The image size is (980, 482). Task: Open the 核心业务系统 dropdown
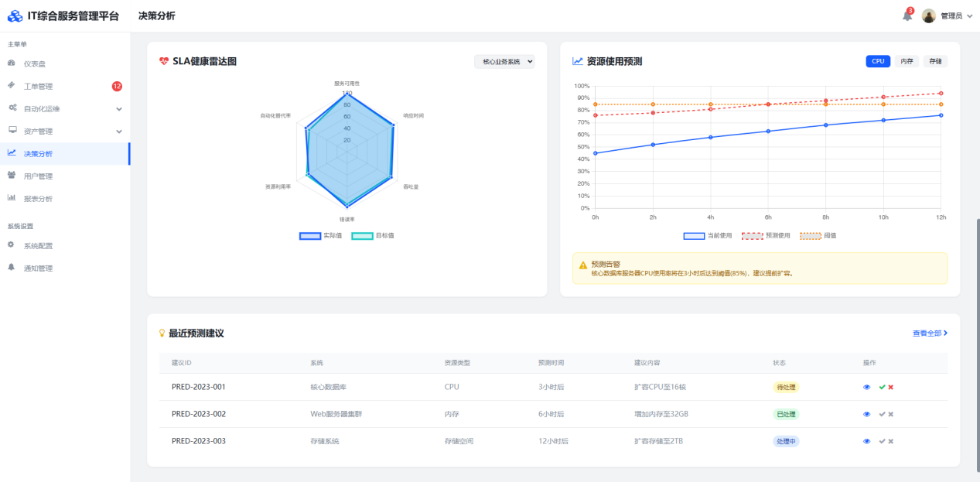click(504, 61)
